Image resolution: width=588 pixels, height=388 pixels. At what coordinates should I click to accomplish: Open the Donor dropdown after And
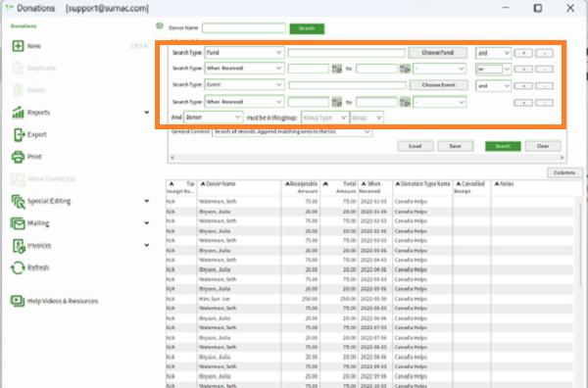(213, 118)
